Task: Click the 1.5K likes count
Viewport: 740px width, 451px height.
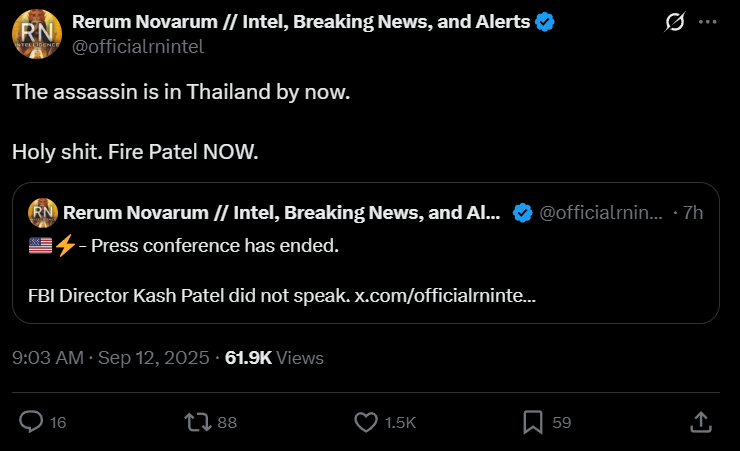Action: pyautogui.click(x=398, y=423)
